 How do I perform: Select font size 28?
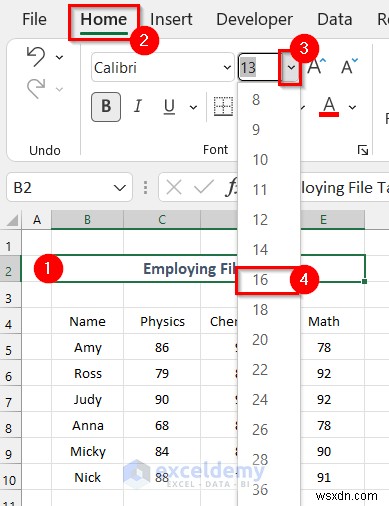pyautogui.click(x=269, y=460)
